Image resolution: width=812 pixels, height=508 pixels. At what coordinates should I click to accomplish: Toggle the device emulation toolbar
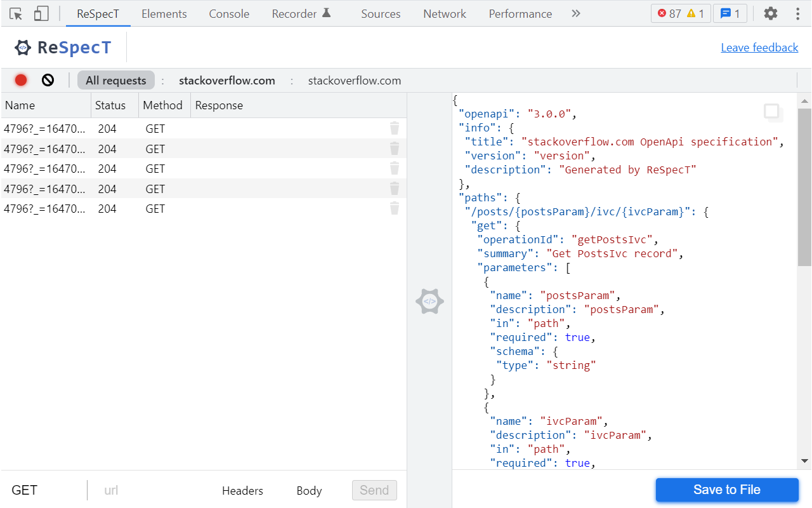pos(41,13)
